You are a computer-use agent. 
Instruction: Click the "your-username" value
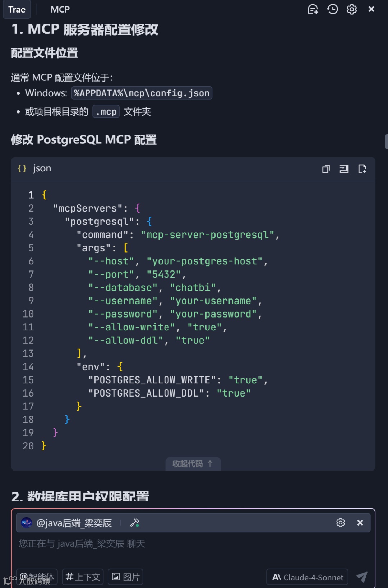tap(213, 301)
